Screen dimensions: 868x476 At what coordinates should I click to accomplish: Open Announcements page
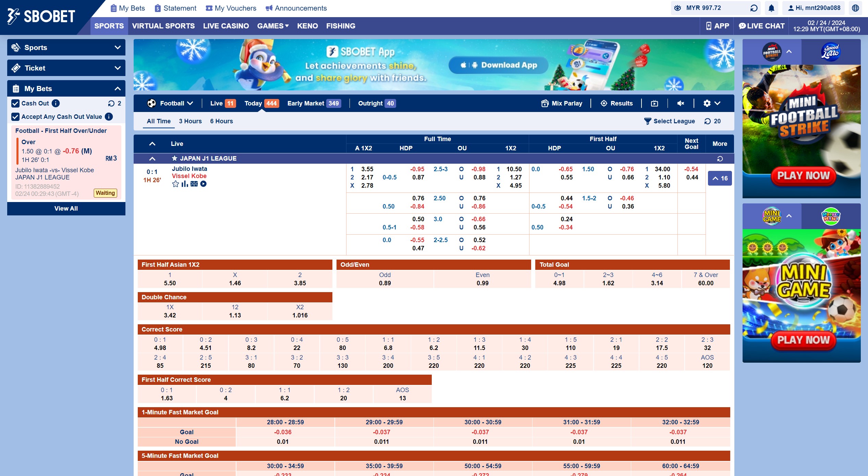pyautogui.click(x=296, y=8)
